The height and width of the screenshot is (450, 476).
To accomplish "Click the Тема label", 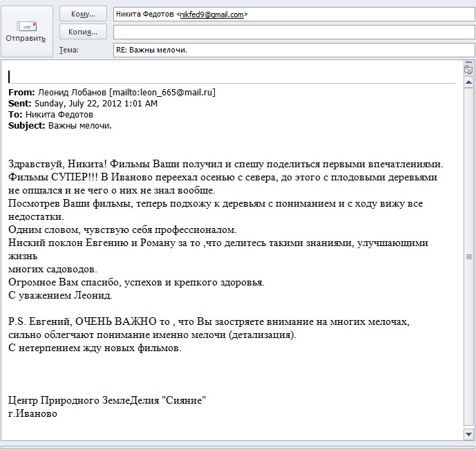I will pos(69,50).
